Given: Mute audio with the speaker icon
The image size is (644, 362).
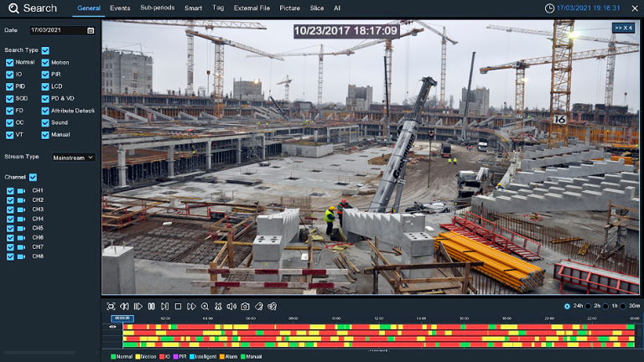Looking at the screenshot, I should [x=231, y=307].
